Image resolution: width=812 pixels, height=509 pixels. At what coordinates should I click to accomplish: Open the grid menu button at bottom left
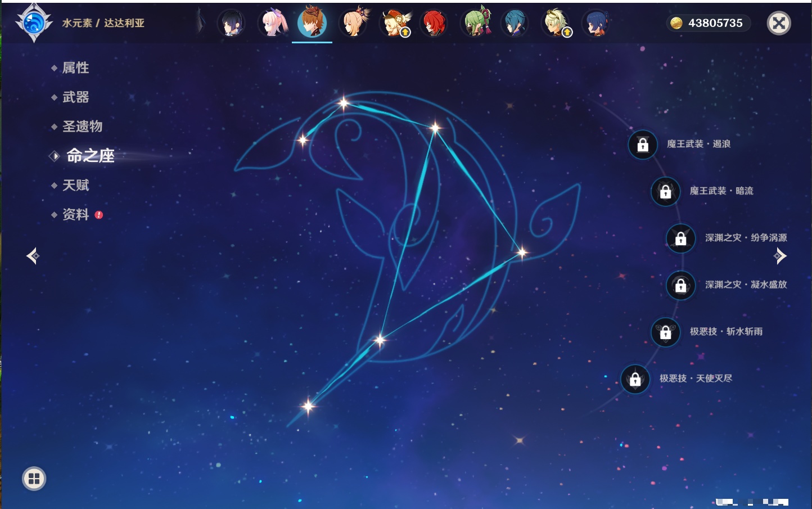[x=34, y=479]
